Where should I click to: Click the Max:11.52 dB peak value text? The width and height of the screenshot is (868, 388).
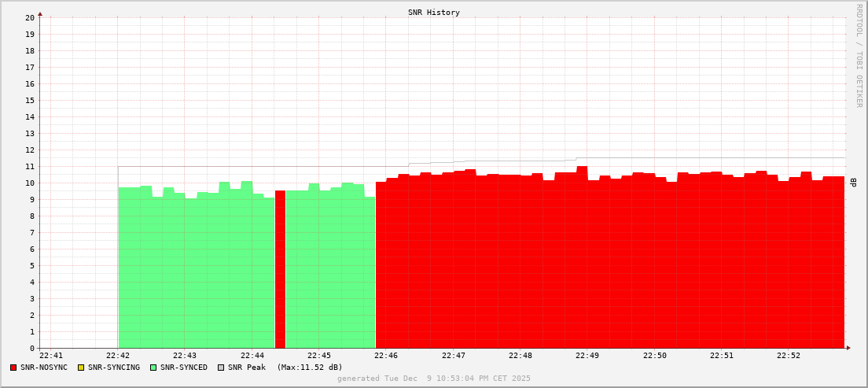[x=310, y=368]
